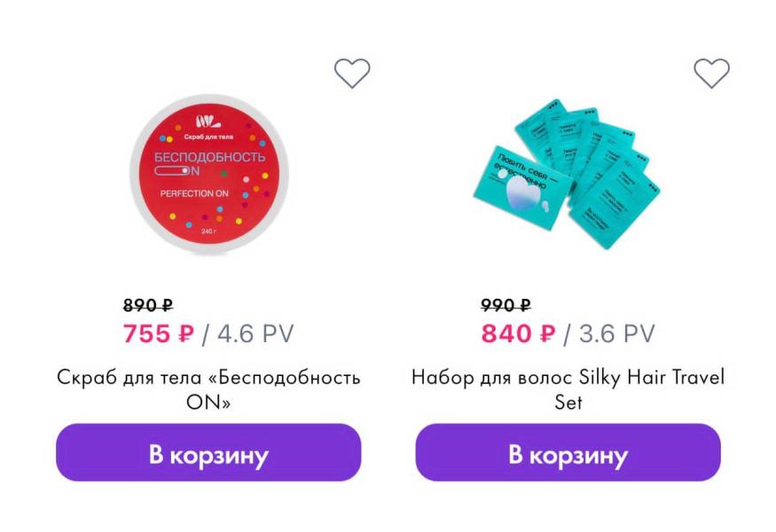Click the 4.6 PV points value
776x532 pixels.
coord(255,334)
